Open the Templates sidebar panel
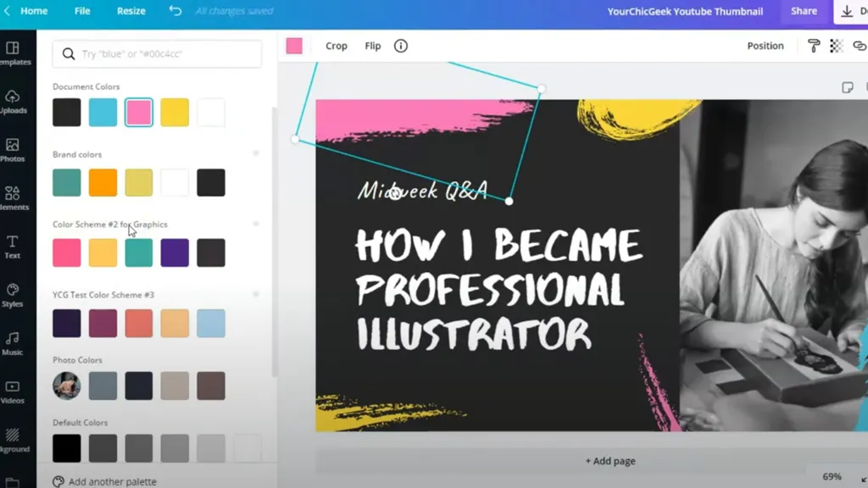The width and height of the screenshot is (868, 488). 14,53
